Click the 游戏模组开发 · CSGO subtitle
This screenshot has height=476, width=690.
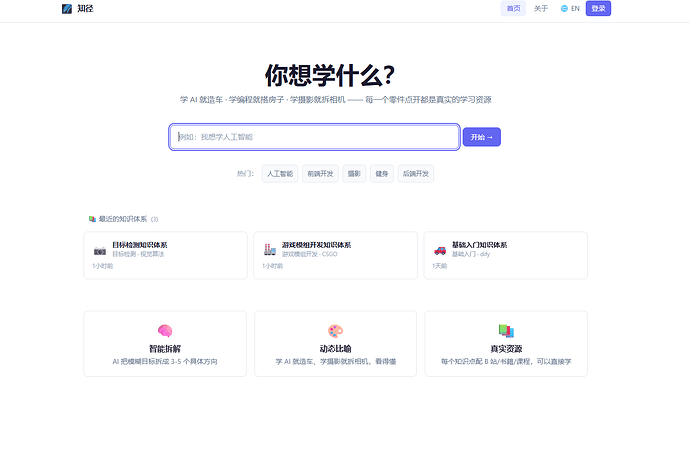(x=310, y=254)
